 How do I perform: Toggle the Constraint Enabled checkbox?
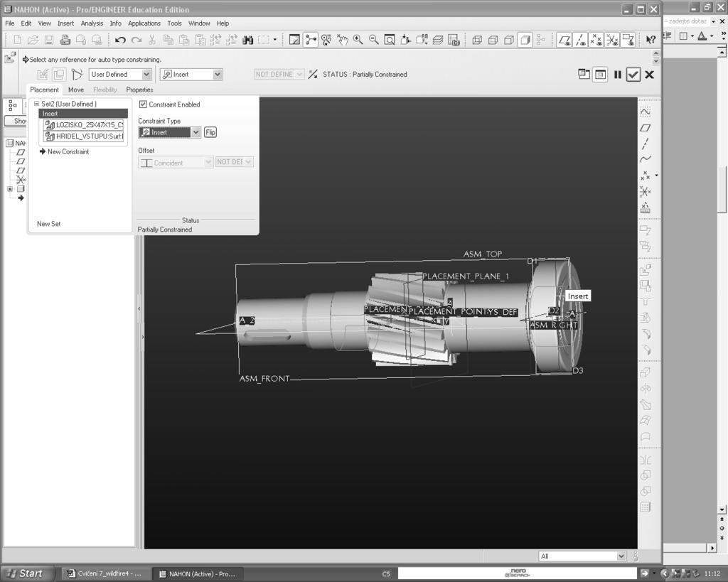[143, 104]
